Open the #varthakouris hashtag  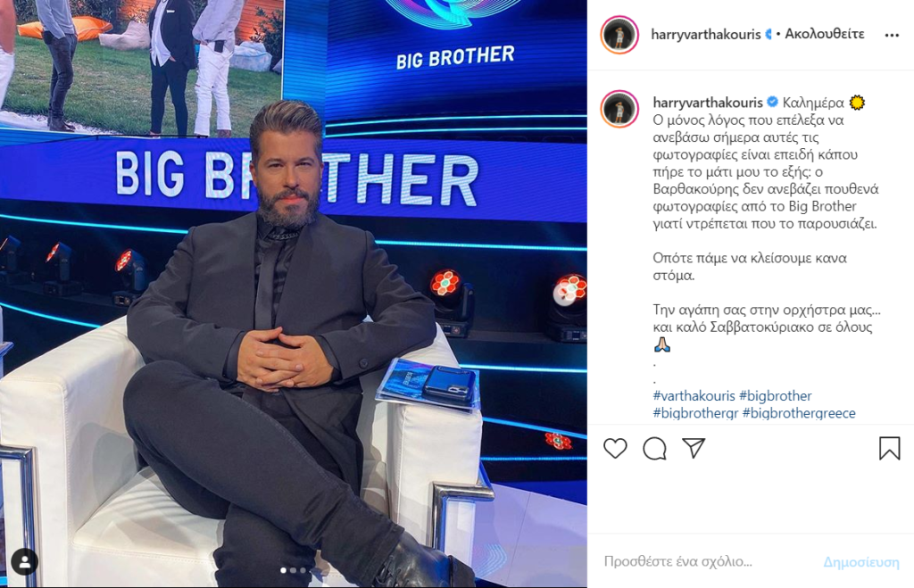(694, 395)
